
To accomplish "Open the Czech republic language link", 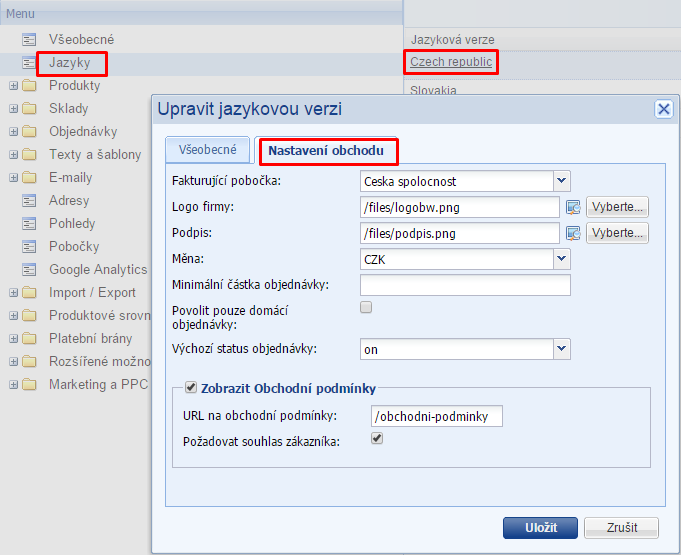I will pos(451,62).
